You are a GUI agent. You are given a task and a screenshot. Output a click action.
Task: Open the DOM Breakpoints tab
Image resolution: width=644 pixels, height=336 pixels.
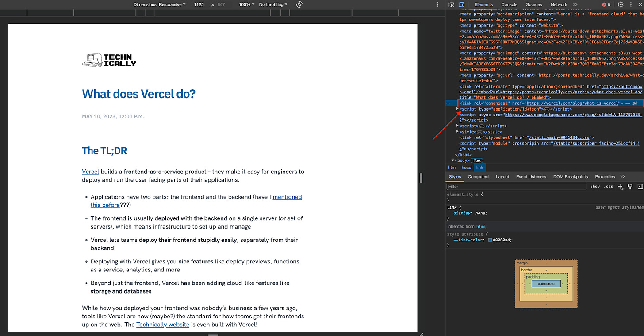pos(571,176)
